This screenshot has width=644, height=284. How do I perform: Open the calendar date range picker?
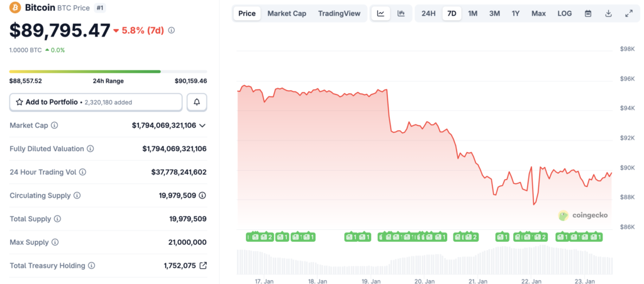[588, 13]
